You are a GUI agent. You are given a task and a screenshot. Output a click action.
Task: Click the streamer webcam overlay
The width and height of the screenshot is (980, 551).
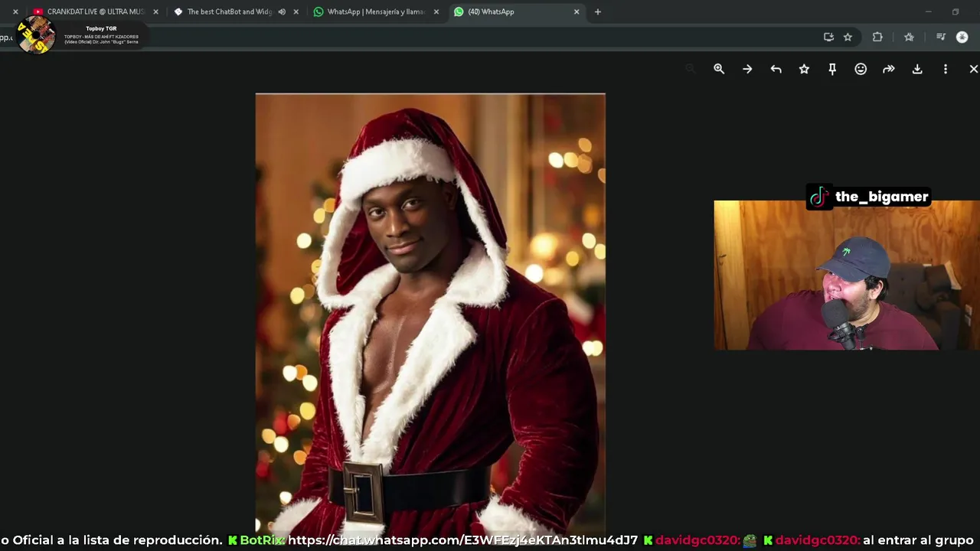click(x=847, y=275)
